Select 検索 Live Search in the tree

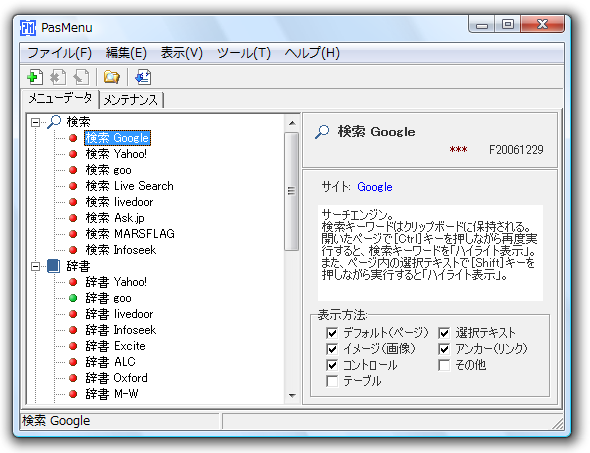click(x=129, y=186)
